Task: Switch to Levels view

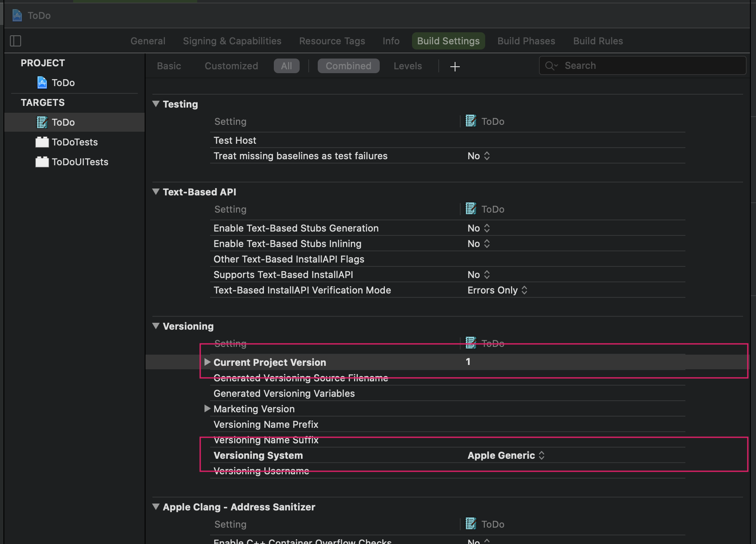Action: (x=407, y=66)
